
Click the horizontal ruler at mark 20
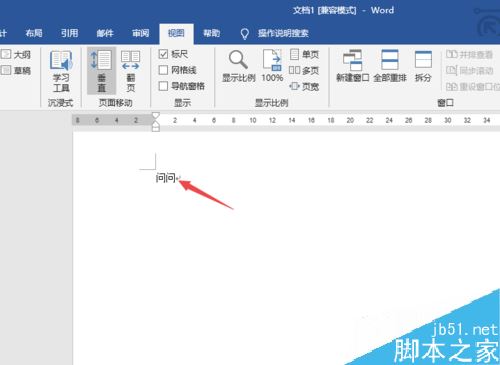coord(350,120)
